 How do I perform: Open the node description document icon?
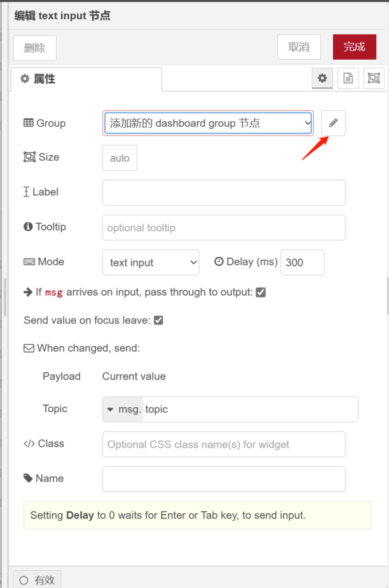click(x=348, y=79)
